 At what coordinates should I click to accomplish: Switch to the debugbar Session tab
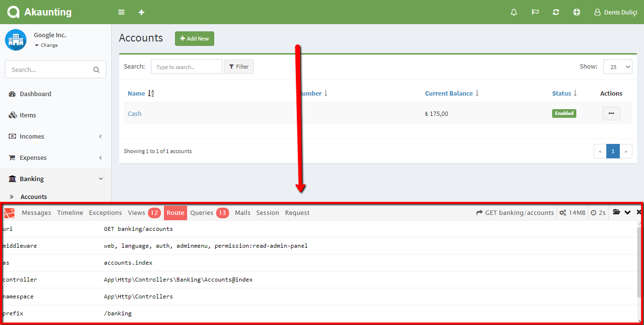pyautogui.click(x=268, y=212)
